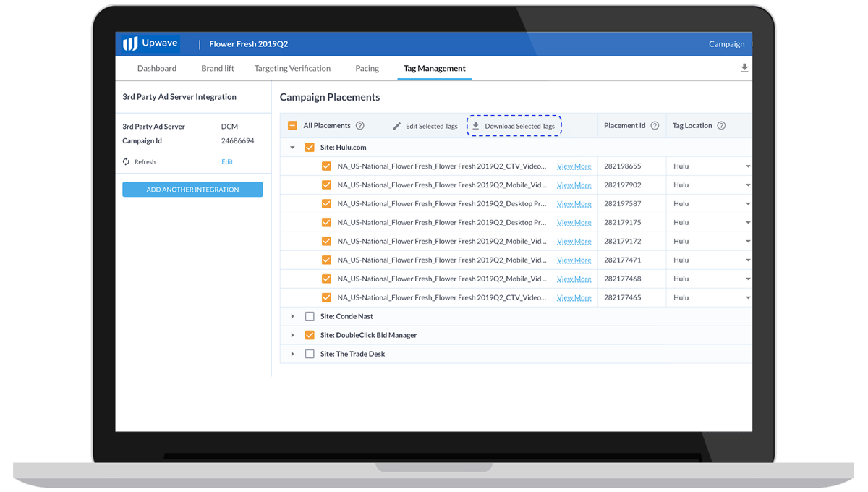The height and width of the screenshot is (492, 868).
Task: Select the Tag Management tab
Action: click(x=435, y=68)
